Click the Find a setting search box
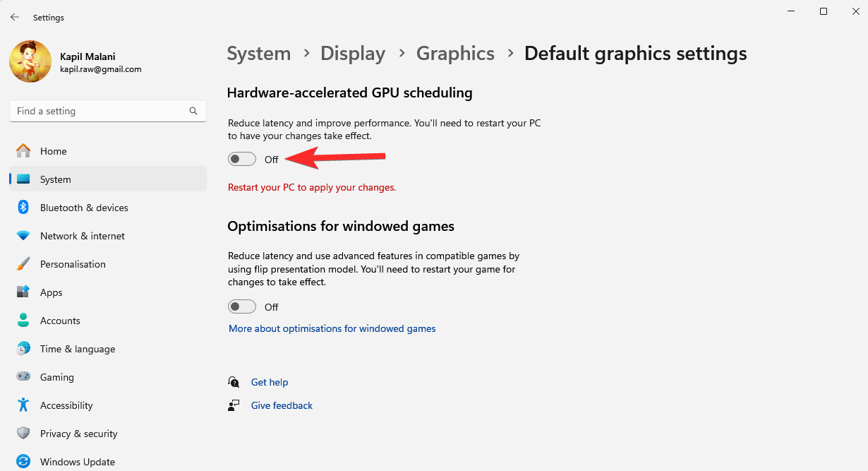 [99, 111]
